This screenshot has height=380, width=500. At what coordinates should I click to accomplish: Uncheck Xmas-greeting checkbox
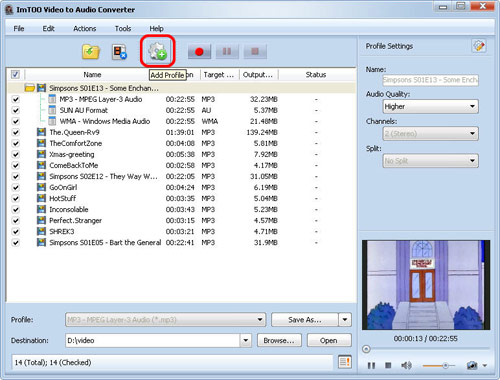tap(15, 154)
